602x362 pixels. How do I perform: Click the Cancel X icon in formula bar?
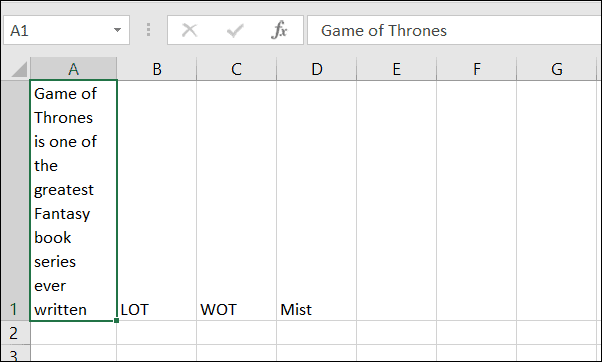tap(189, 30)
